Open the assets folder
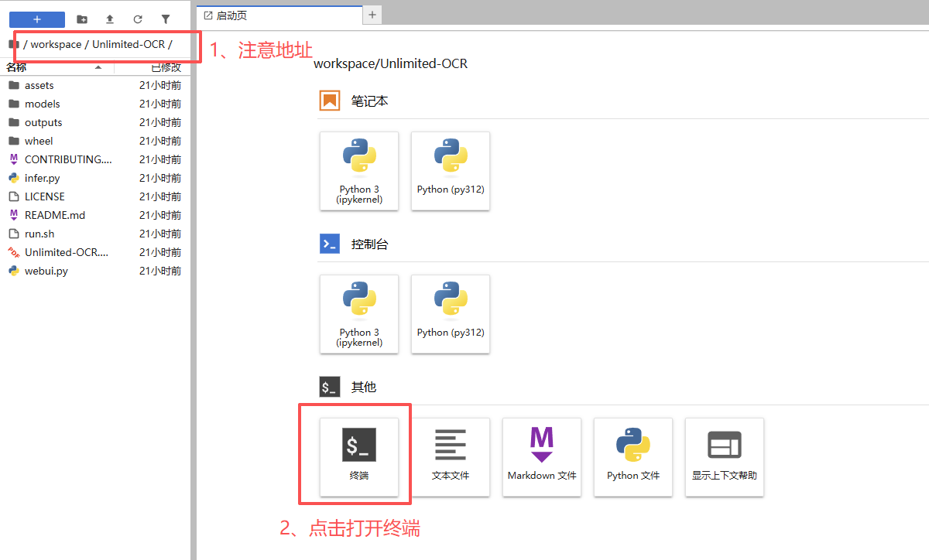The height and width of the screenshot is (560, 929). click(x=94, y=85)
